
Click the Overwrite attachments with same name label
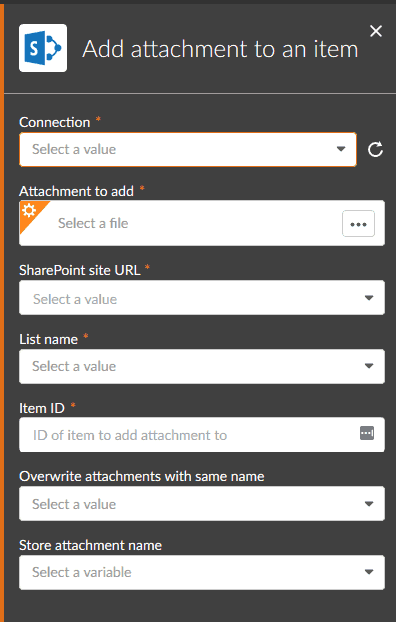tap(142, 476)
